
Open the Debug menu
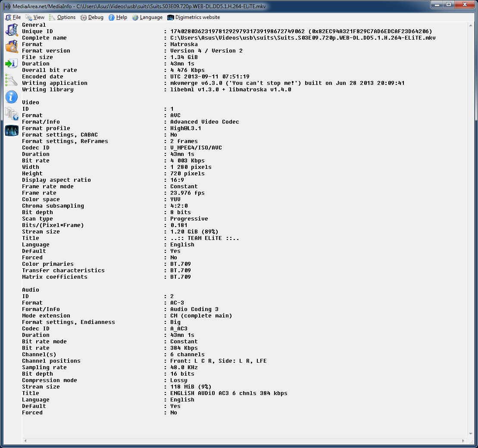[x=92, y=17]
